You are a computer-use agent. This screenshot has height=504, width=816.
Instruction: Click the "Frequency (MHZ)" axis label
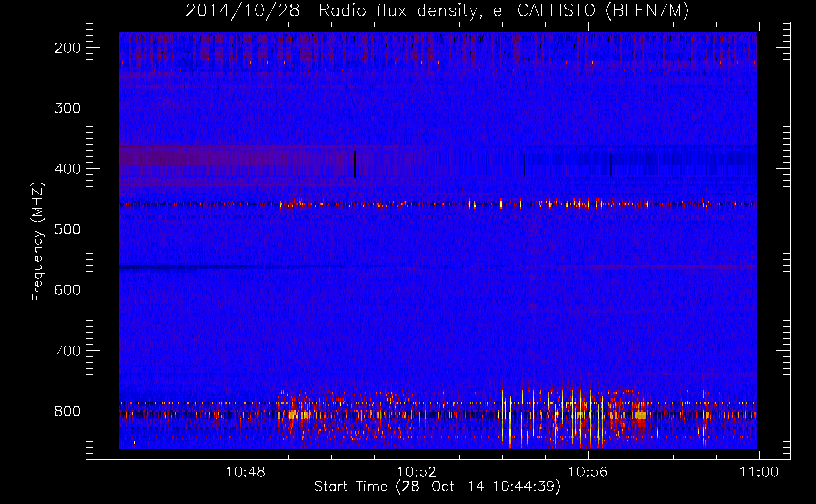pyautogui.click(x=38, y=242)
